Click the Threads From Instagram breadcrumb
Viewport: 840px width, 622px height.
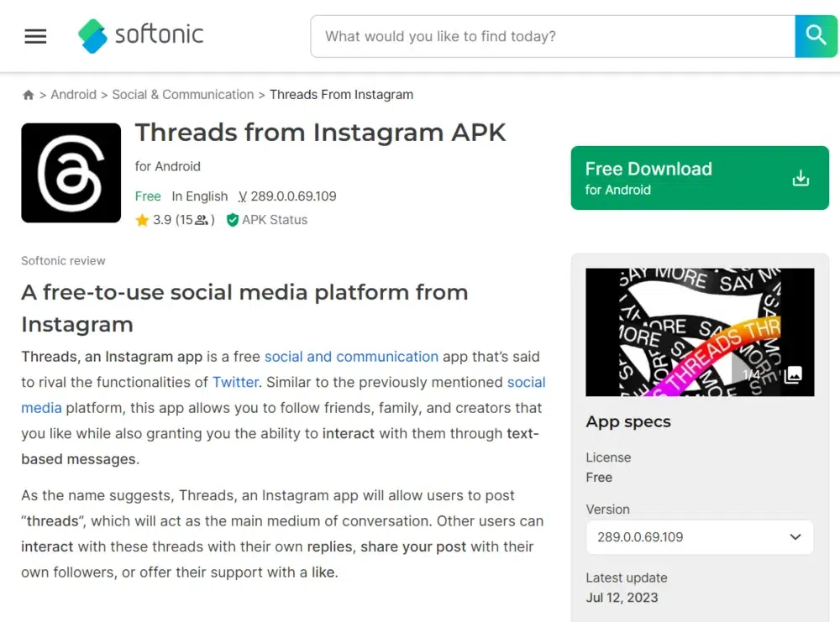[341, 95]
